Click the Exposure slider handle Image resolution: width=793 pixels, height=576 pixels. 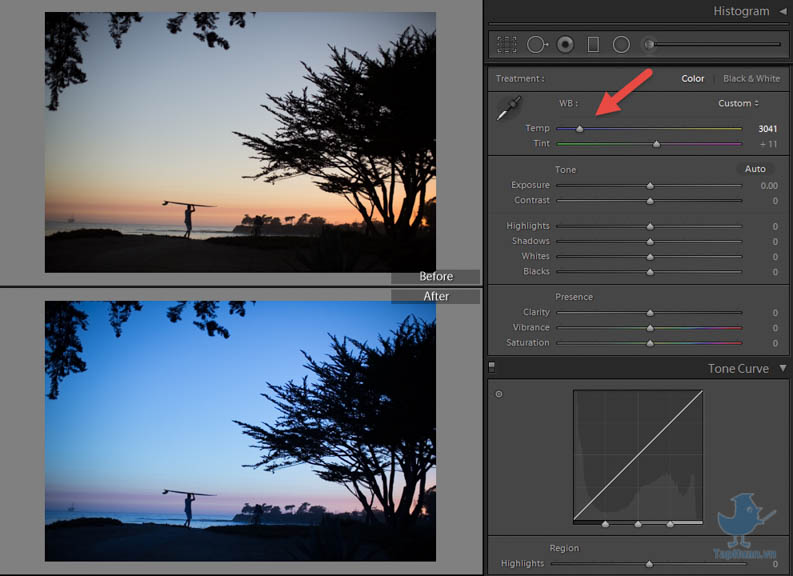[650, 186]
